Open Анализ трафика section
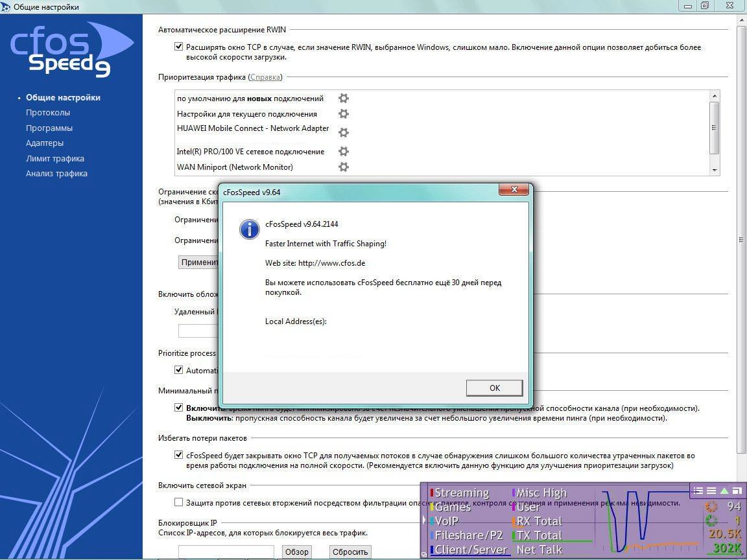Viewport: 747px width, 560px height. 56,174
